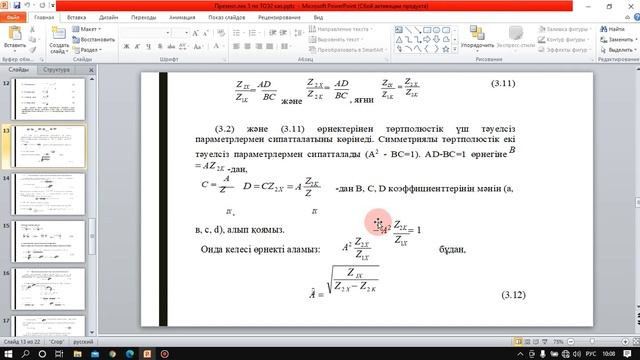
Task: Open the Aa change case dropdown
Action: click(x=198, y=47)
